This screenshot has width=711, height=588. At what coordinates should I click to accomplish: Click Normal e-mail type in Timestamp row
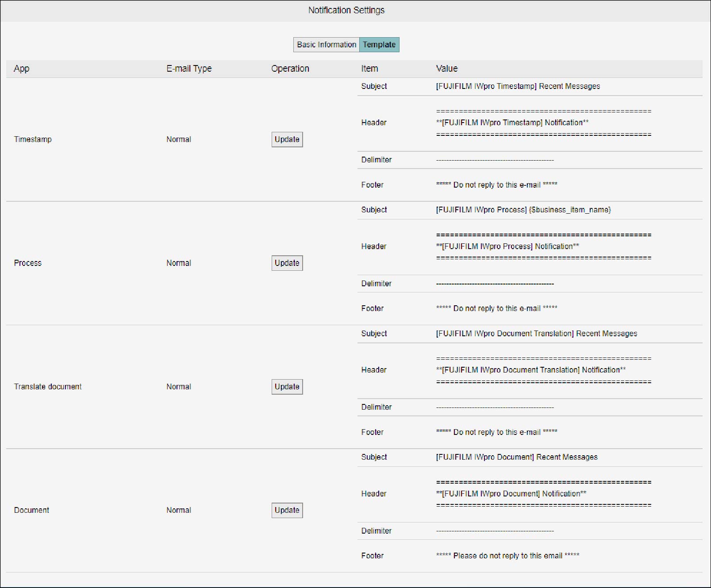179,139
